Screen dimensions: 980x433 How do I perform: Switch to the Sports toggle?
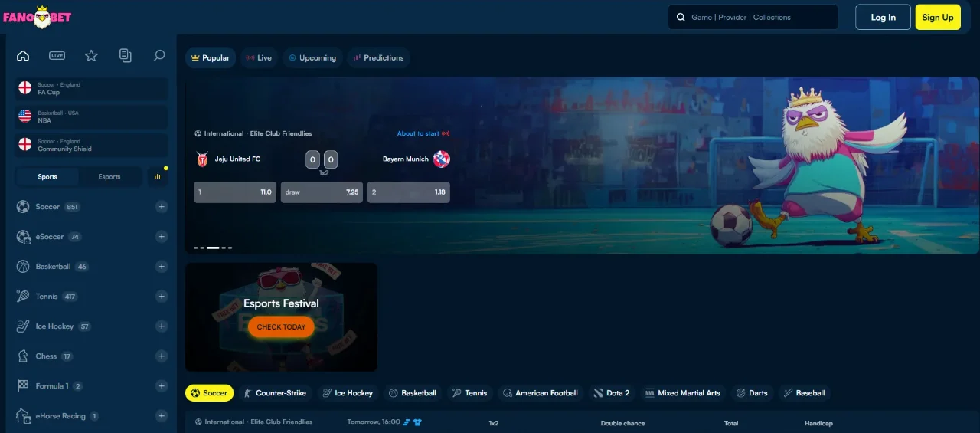pyautogui.click(x=47, y=177)
